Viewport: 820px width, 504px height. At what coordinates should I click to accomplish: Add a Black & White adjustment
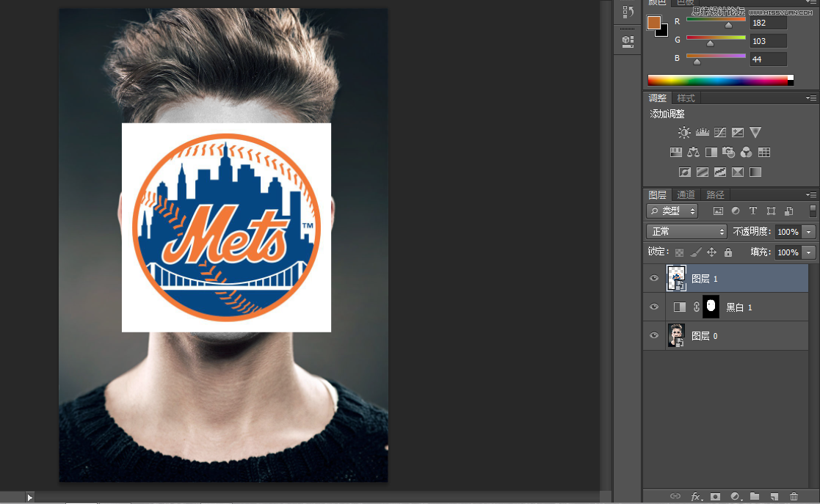[x=711, y=152]
